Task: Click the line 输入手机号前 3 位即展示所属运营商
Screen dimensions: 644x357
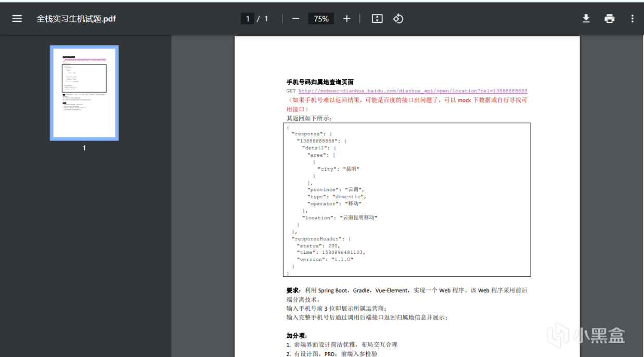Action: [x=337, y=308]
